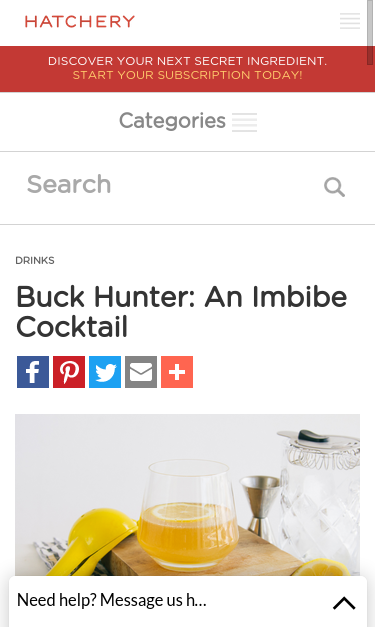Click the Hatchery logo
The height and width of the screenshot is (627, 375).
point(80,21)
